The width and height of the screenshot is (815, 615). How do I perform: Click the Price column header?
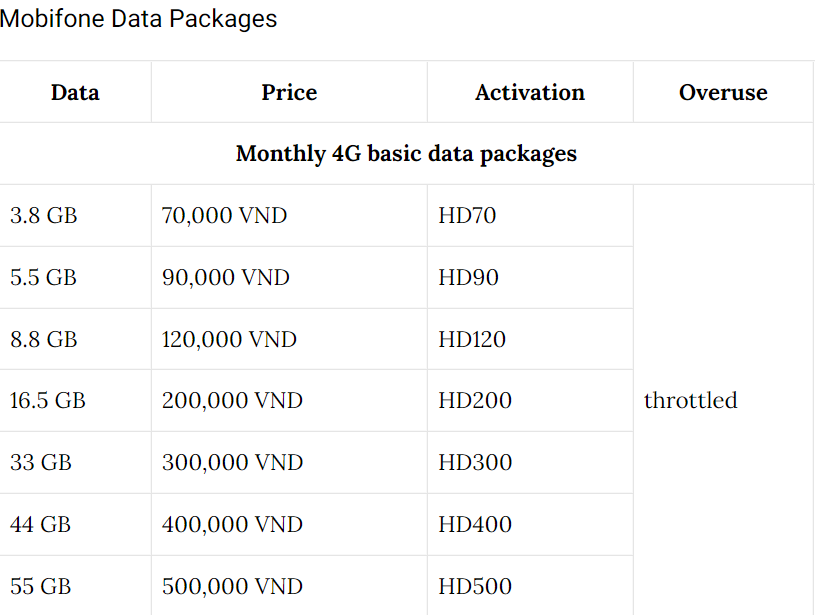(289, 93)
